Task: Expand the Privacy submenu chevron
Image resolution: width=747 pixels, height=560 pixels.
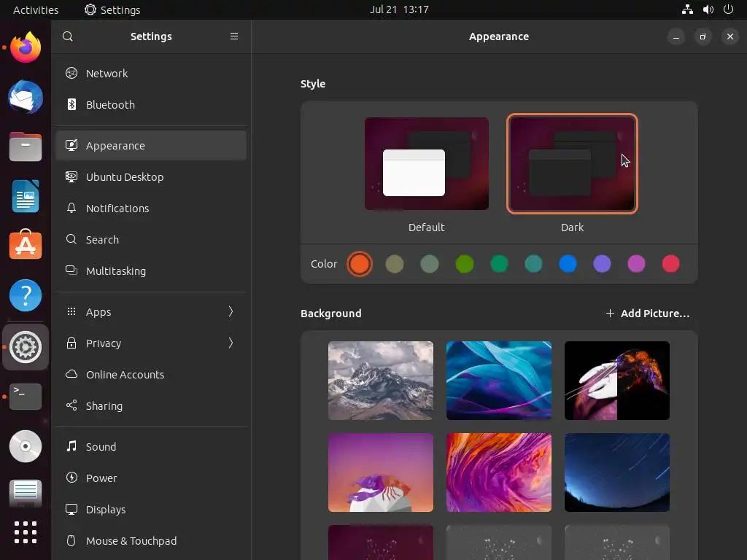Action: [x=231, y=343]
